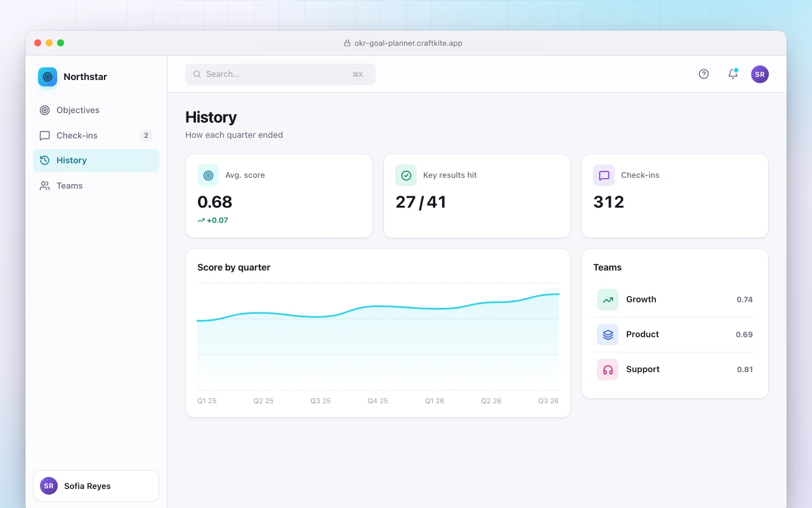Click the purple Check-ins card chat icon

coord(604,175)
